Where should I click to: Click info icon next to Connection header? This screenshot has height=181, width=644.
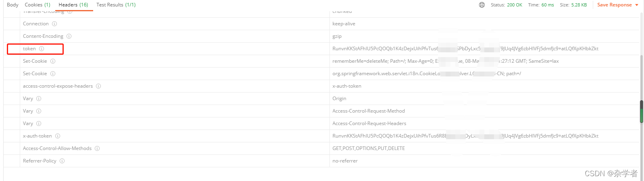54,24
